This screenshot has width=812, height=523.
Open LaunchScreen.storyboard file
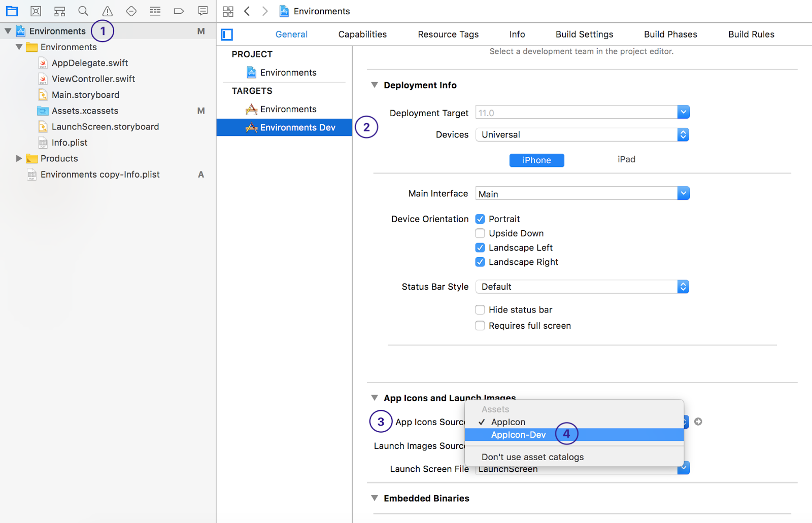(x=105, y=127)
